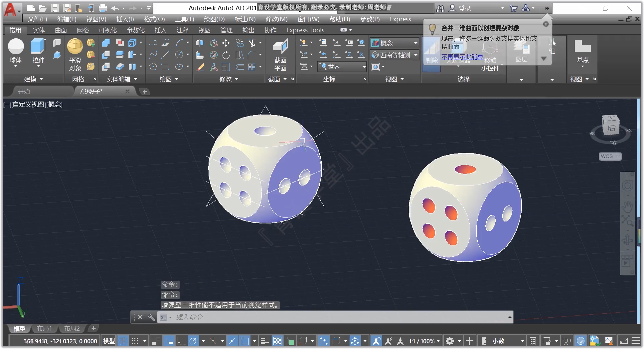Viewport: 644px width, 349px height.
Task: Click the Undo arrow icon
Action: tap(115, 8)
